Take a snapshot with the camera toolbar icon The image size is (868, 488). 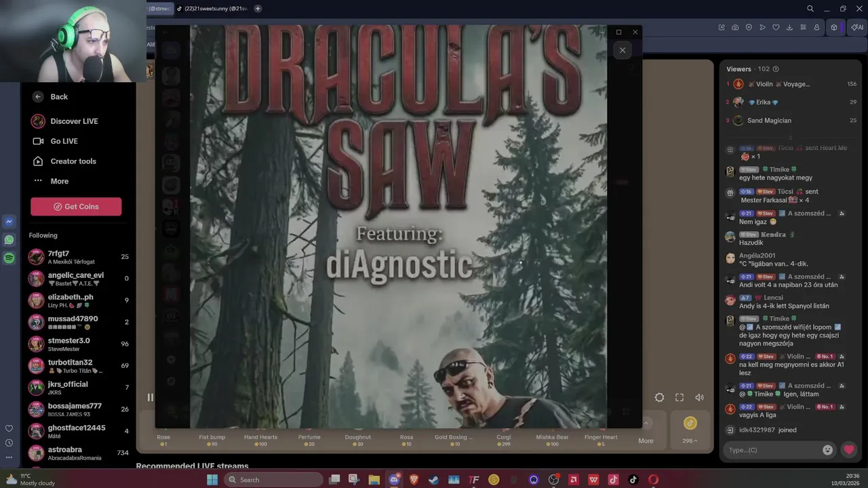pos(735,27)
